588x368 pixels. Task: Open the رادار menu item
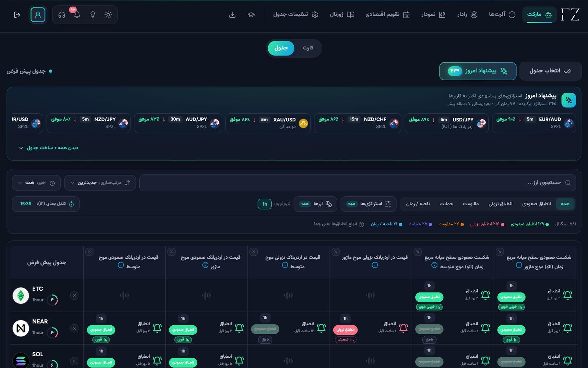coord(467,14)
